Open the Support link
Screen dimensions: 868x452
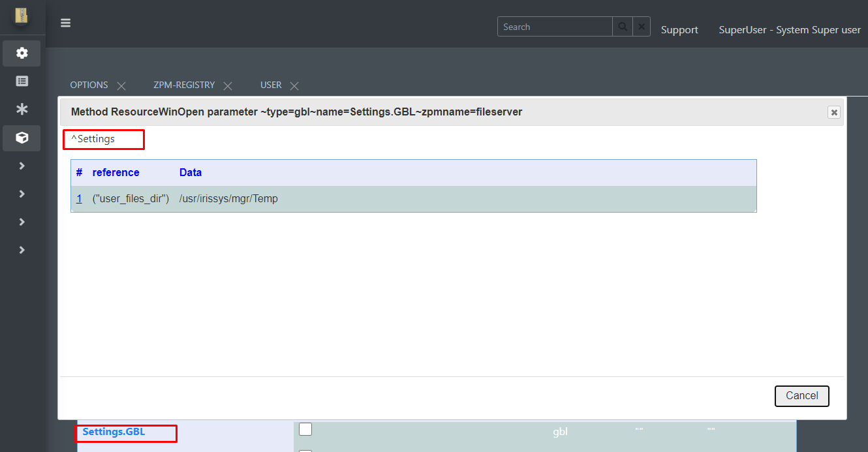(679, 30)
